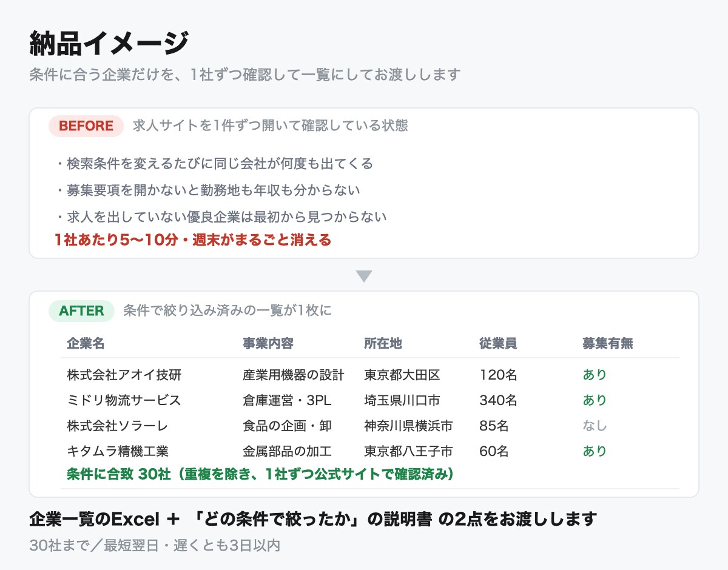Click cell 倉庫運営・3PL

pos(287,400)
